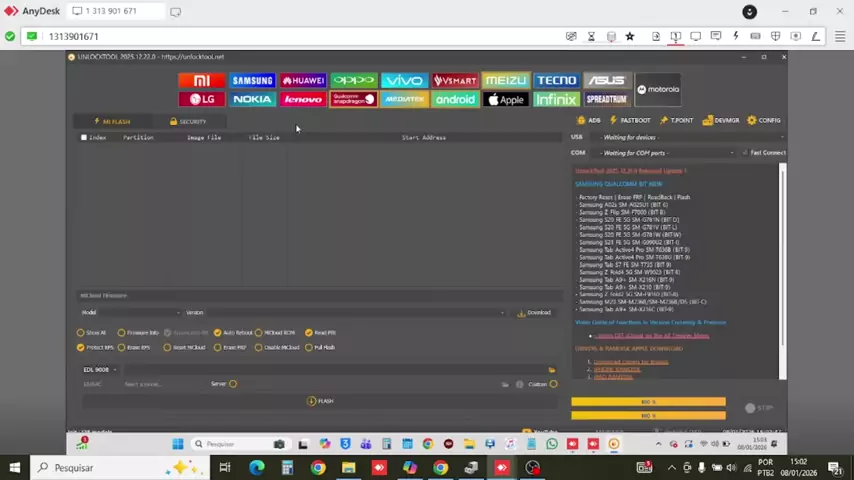Viewport: 854px width, 480px height.
Task: Click the Motorola brand logo
Action: (x=657, y=90)
